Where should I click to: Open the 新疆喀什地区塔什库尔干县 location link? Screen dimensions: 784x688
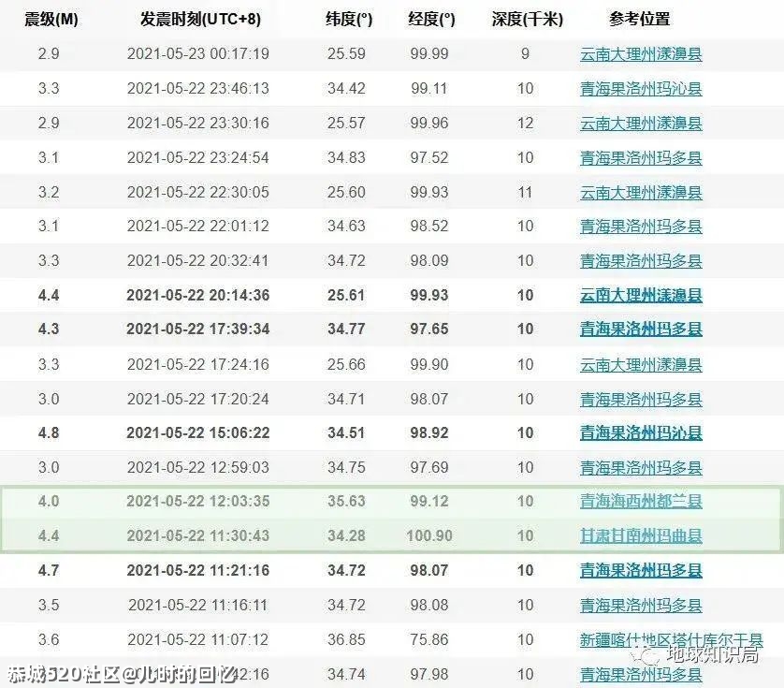tap(672, 639)
